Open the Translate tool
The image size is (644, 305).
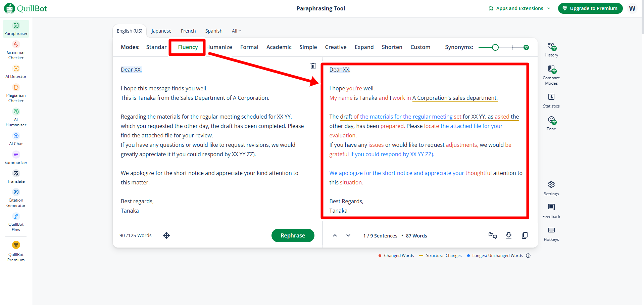[16, 177]
